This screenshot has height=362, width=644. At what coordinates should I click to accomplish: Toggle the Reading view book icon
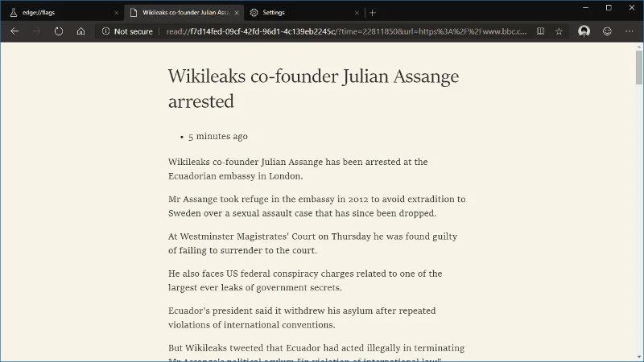539,31
